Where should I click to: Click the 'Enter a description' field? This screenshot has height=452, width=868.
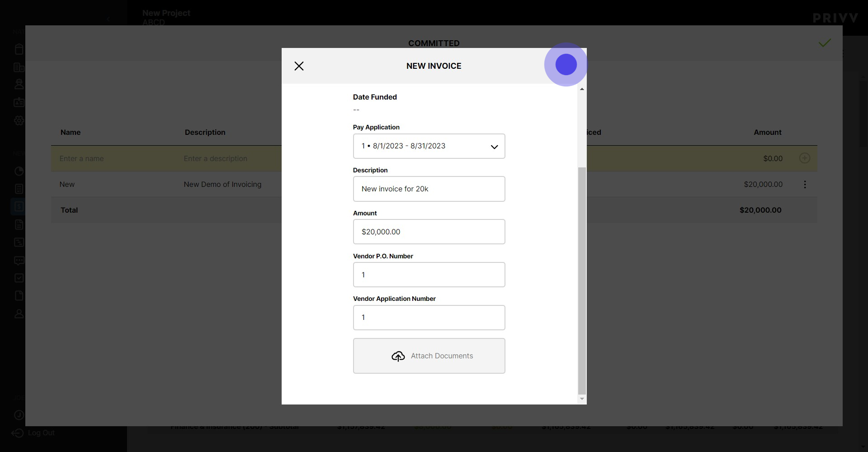pos(215,159)
